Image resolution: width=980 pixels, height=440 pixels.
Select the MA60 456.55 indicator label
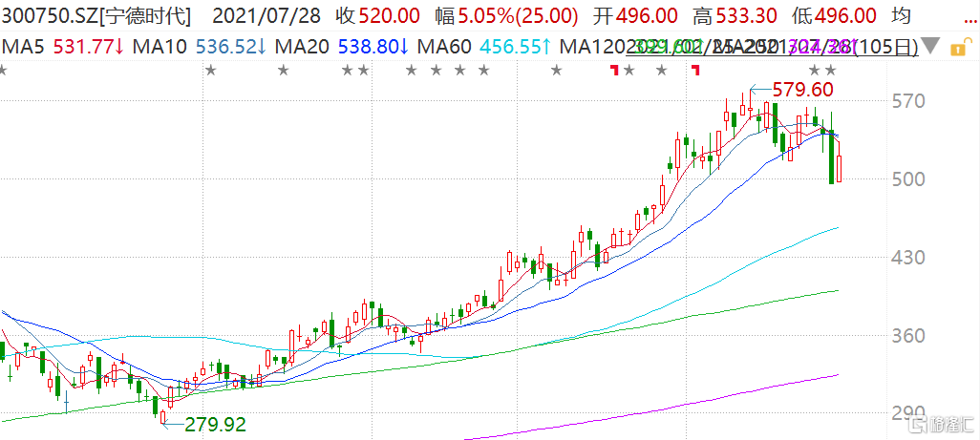click(484, 46)
